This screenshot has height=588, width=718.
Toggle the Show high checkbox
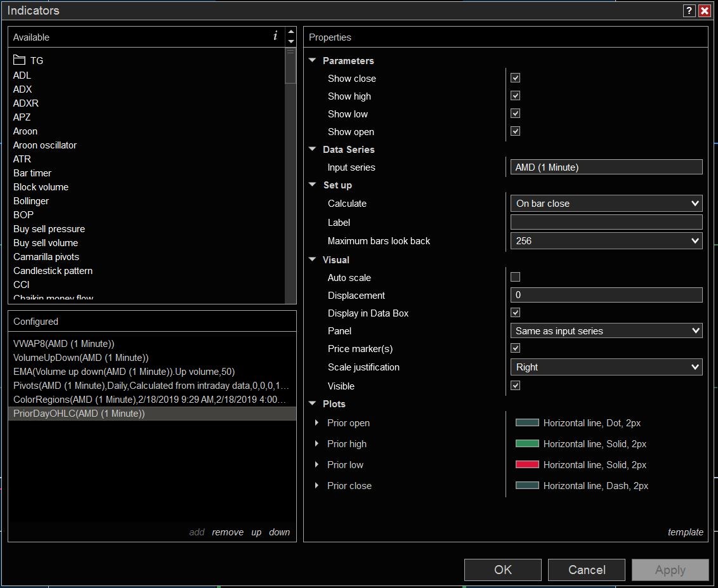(x=515, y=96)
